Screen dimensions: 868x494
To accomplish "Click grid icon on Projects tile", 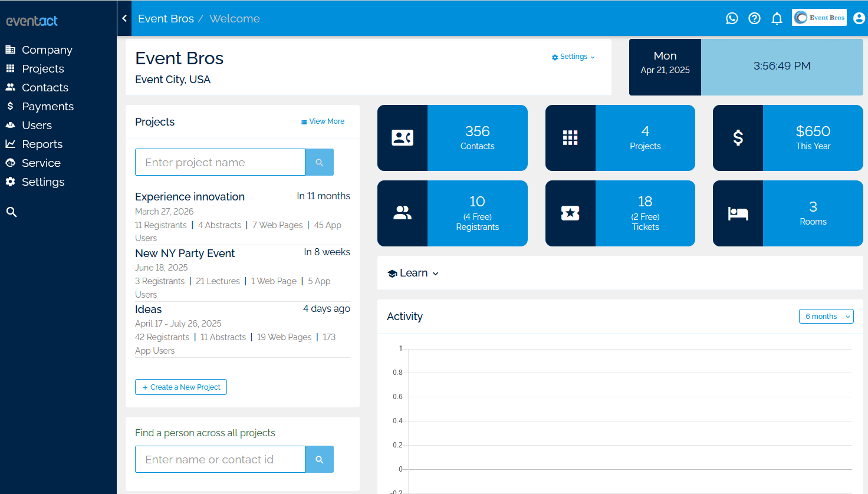I will (x=570, y=138).
